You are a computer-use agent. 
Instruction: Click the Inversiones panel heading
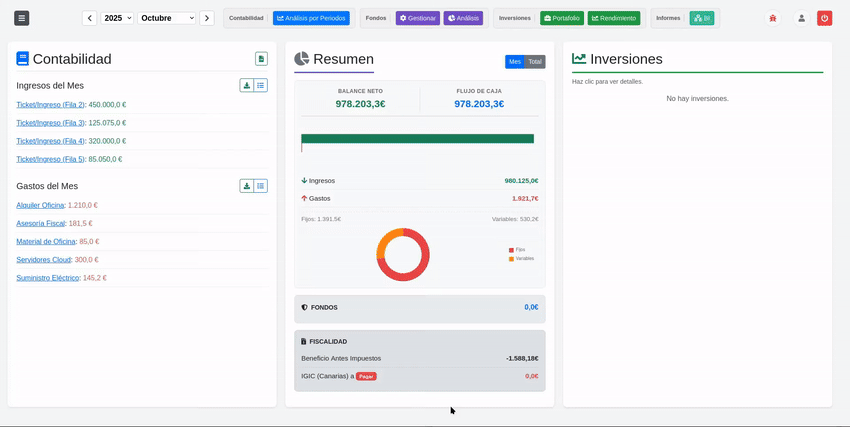(626, 59)
